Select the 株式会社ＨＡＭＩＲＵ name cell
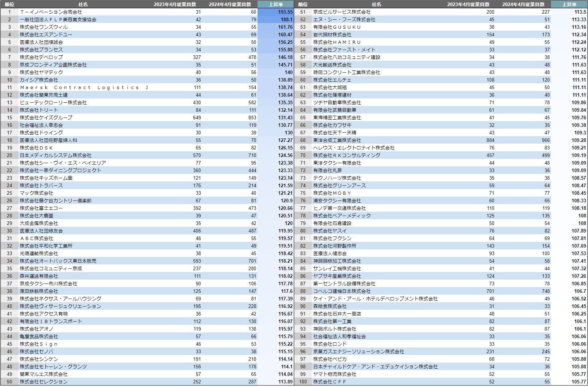The image size is (588, 387). 337,42
